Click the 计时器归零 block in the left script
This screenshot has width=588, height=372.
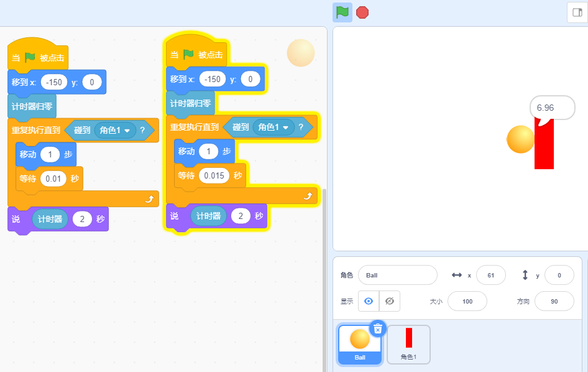pos(32,106)
